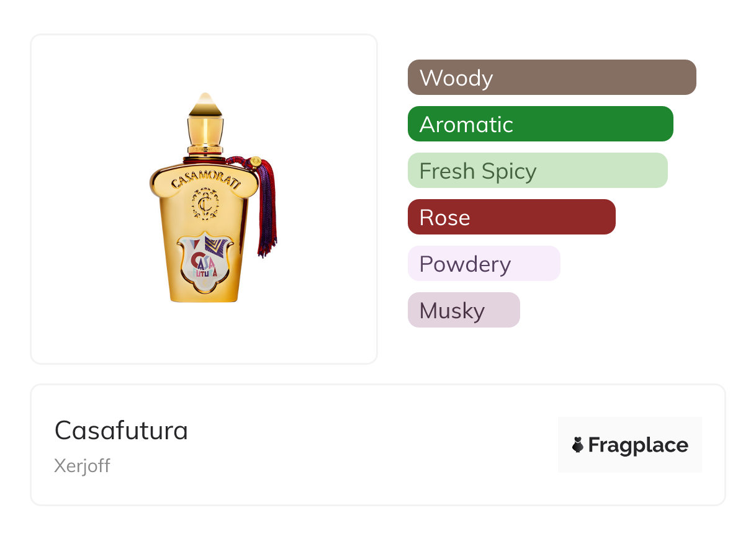This screenshot has width=756, height=536.
Task: Click the gold bead atop the tassel cord
Action: pyautogui.click(x=255, y=163)
